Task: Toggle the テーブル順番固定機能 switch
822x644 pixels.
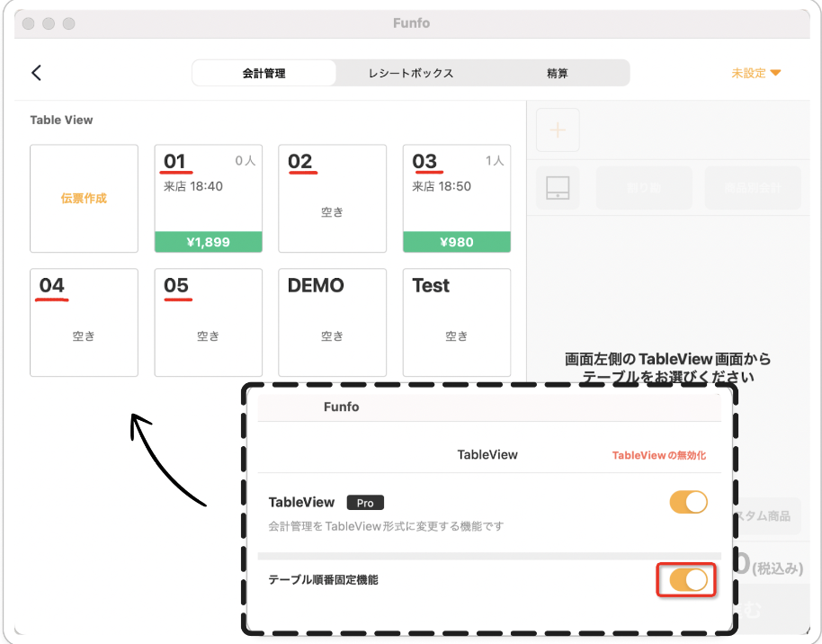Action: coord(688,580)
